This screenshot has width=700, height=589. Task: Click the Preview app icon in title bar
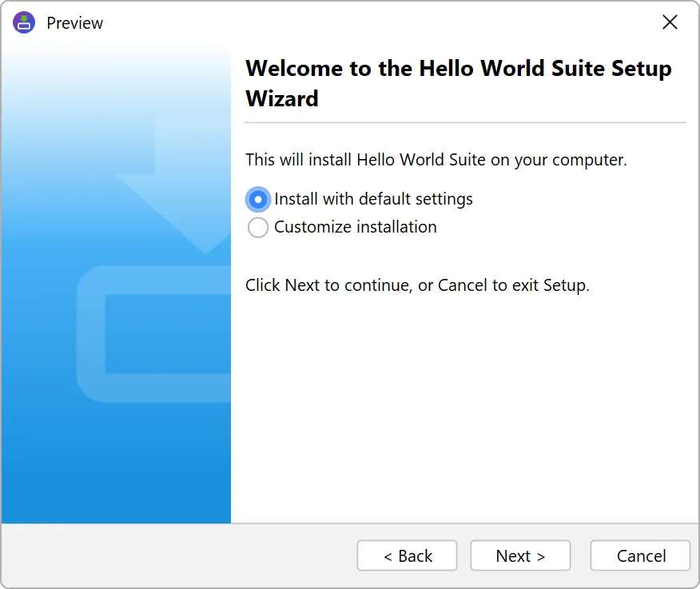tap(25, 22)
